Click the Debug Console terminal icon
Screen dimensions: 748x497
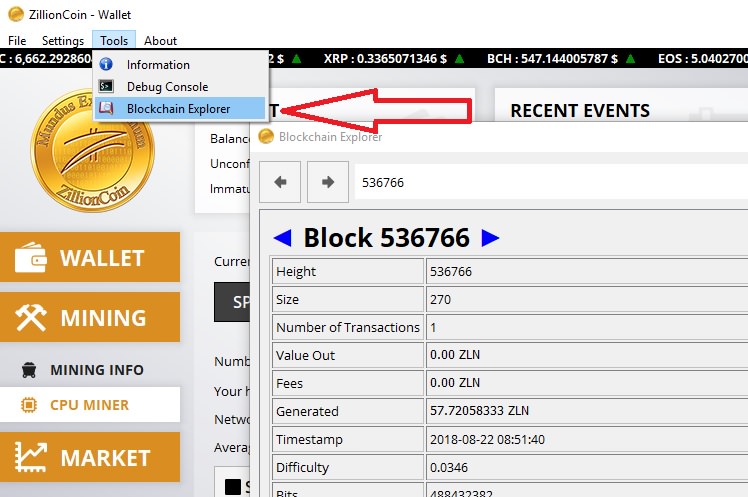click(x=106, y=86)
